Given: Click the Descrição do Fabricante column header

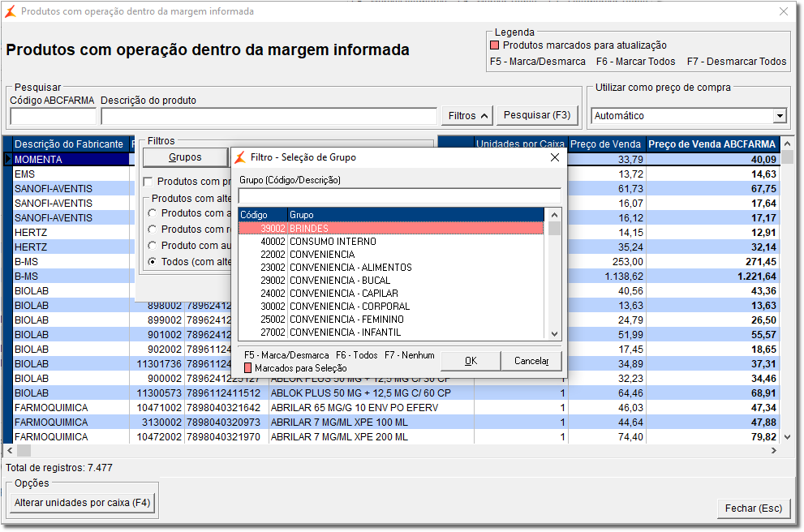Looking at the screenshot, I should point(71,144).
